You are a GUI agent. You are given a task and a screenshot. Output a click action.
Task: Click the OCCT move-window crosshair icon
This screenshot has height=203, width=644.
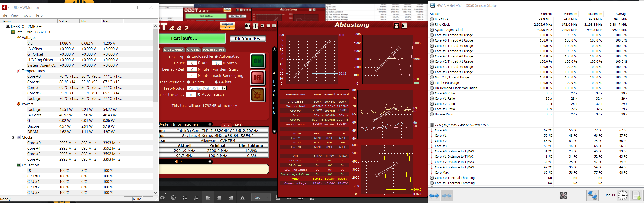pyautogui.click(x=255, y=26)
